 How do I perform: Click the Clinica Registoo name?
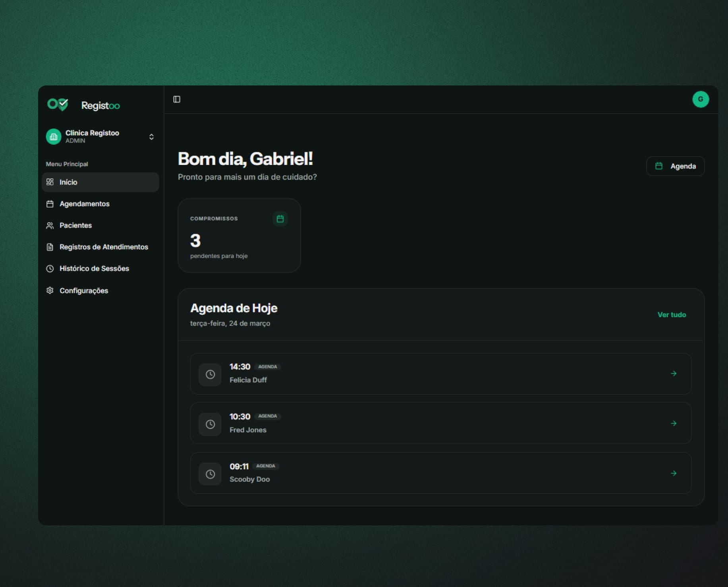point(92,133)
